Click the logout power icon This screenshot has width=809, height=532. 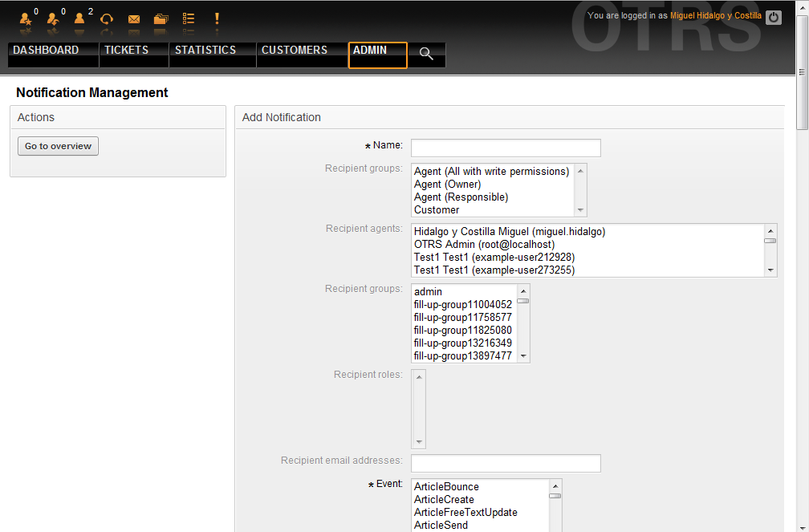[773, 17]
